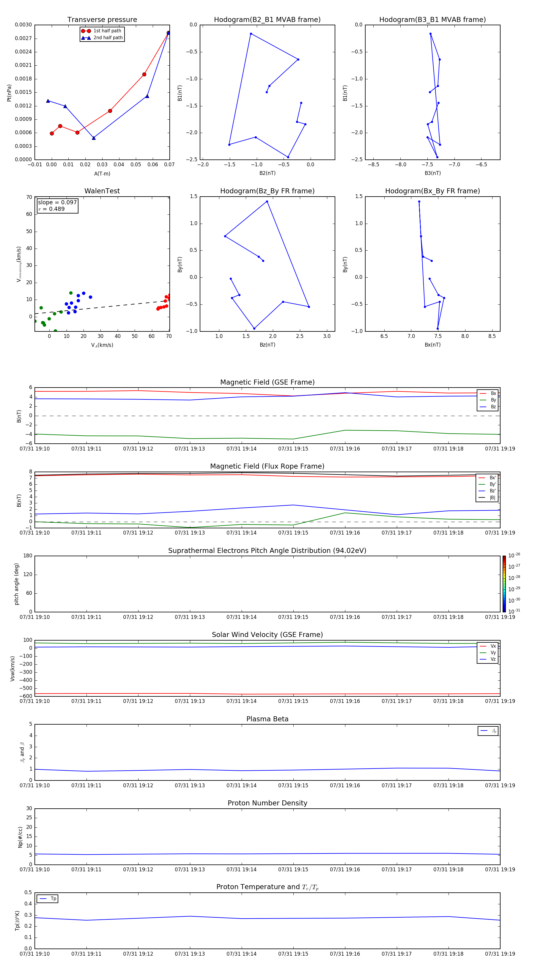Click 'Pt(nPa)' y-axis label

(9, 93)
